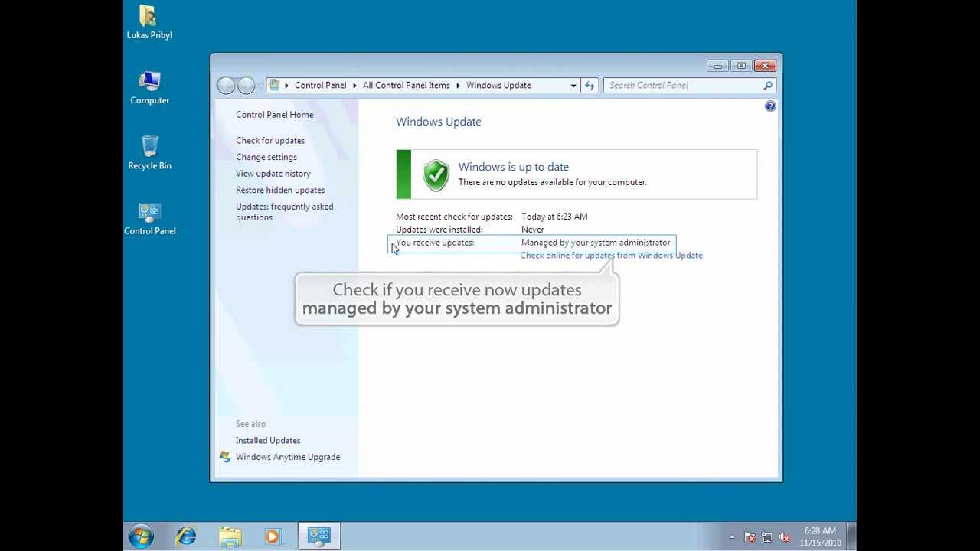This screenshot has width=980, height=551.
Task: Click the Control Panel icon in address bar
Action: (274, 85)
